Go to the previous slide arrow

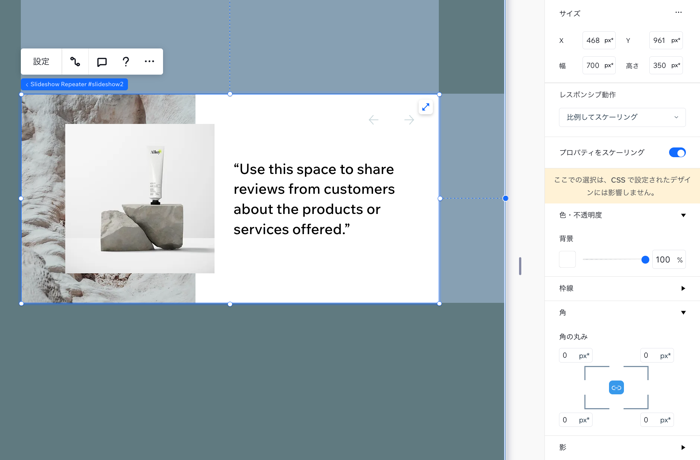[x=374, y=120]
